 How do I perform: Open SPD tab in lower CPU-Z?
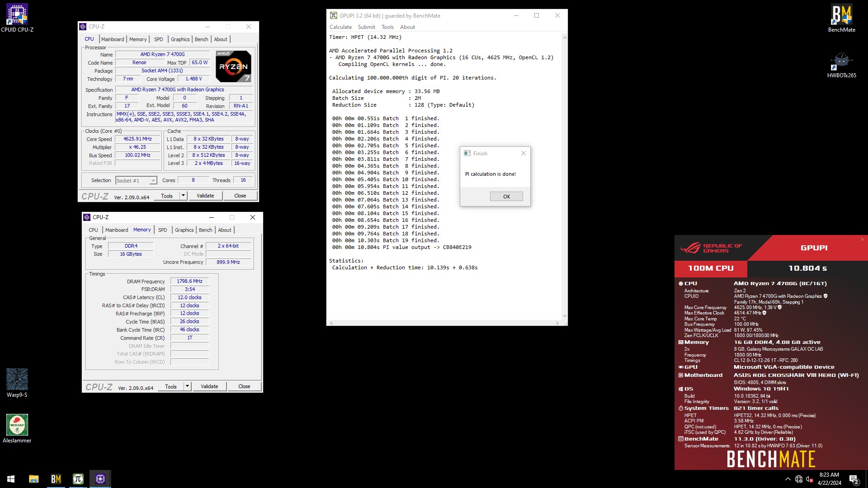pyautogui.click(x=162, y=230)
